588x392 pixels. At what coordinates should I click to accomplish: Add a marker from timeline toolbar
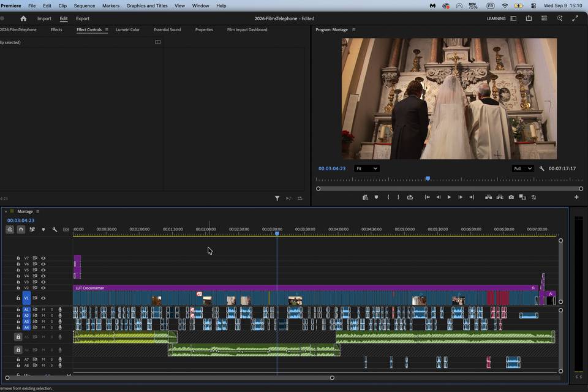[43, 229]
